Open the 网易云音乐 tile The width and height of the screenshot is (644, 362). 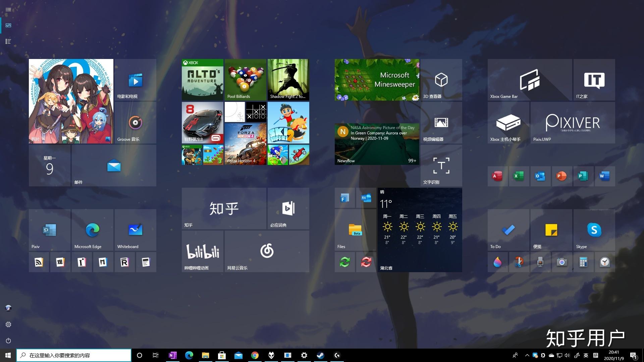pyautogui.click(x=267, y=251)
